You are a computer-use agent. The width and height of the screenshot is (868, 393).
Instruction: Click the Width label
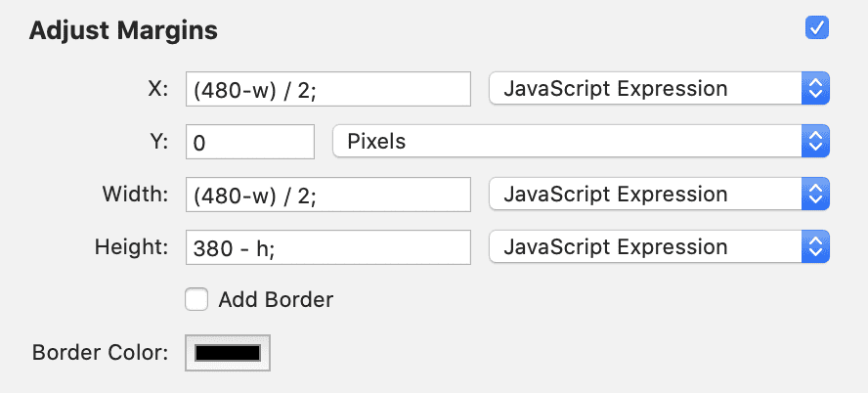pyautogui.click(x=135, y=195)
